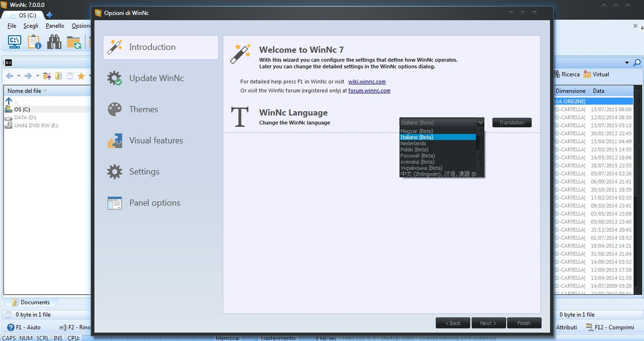Click the Translation button
The width and height of the screenshot is (644, 341).
pyautogui.click(x=512, y=123)
